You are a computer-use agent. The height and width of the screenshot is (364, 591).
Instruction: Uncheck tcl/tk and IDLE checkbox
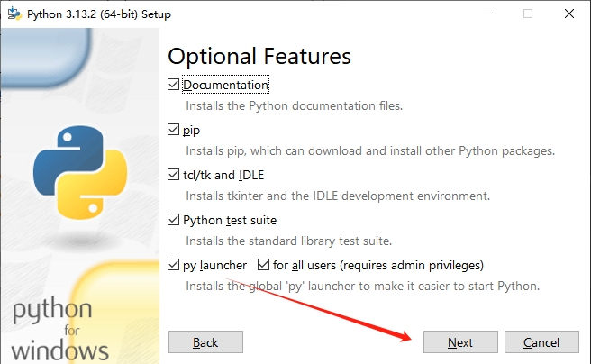173,175
